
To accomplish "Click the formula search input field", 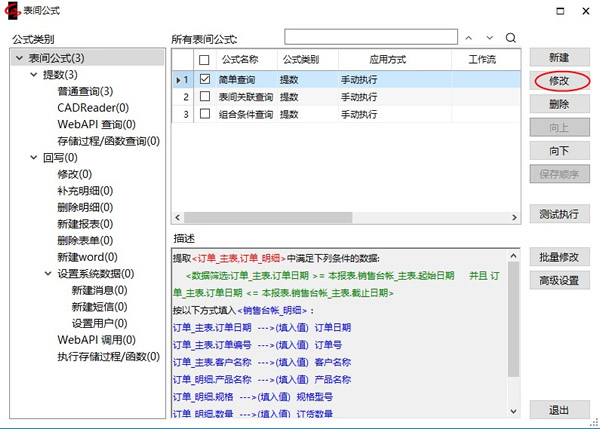I will (369, 37).
